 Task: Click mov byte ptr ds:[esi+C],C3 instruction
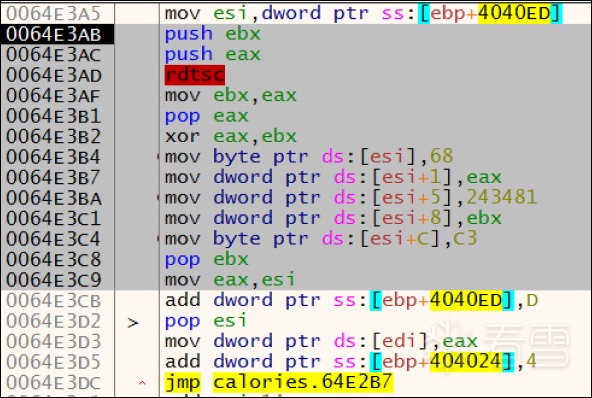click(321, 238)
